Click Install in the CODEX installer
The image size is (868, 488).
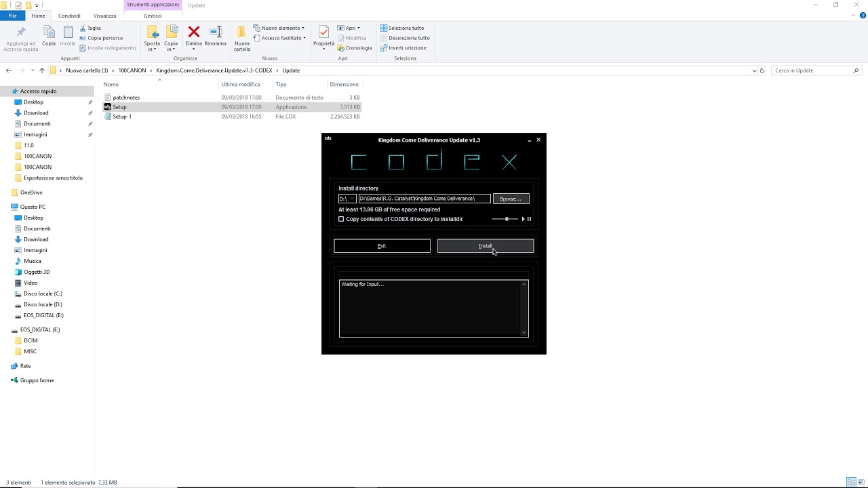click(x=486, y=246)
